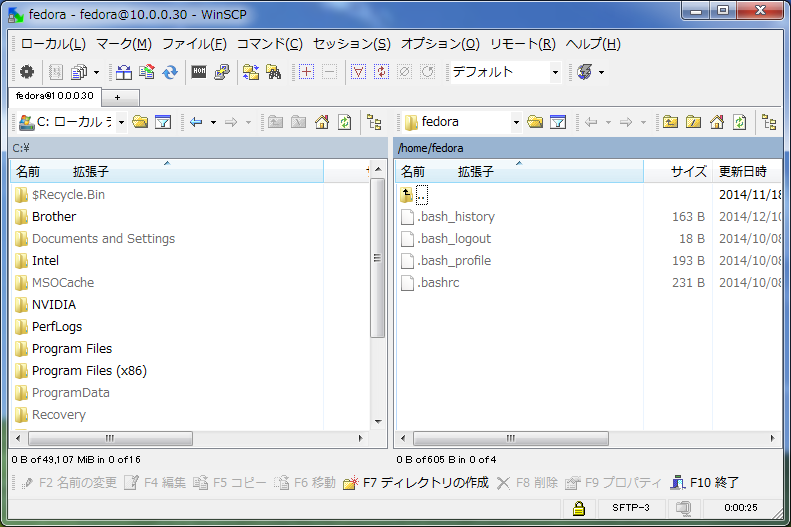
Task: Toggle the local directory tree icon
Action: point(374,122)
